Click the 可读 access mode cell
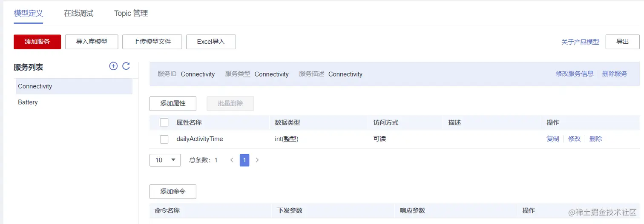Screen dimensions: 644x224 click(x=379, y=139)
